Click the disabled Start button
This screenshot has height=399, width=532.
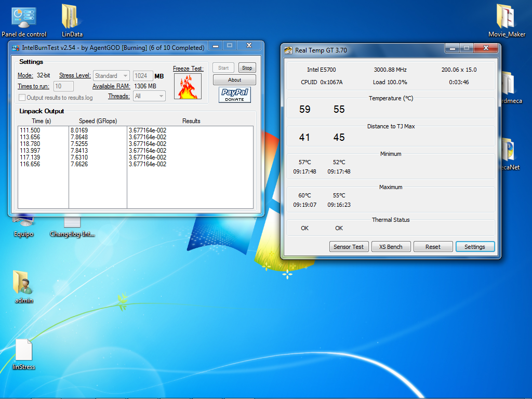coord(223,68)
